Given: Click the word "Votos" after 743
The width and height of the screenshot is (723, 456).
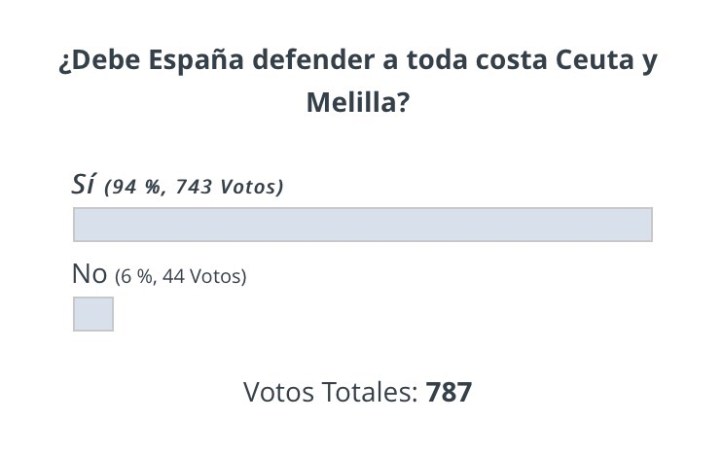Looking at the screenshot, I should (x=251, y=187).
